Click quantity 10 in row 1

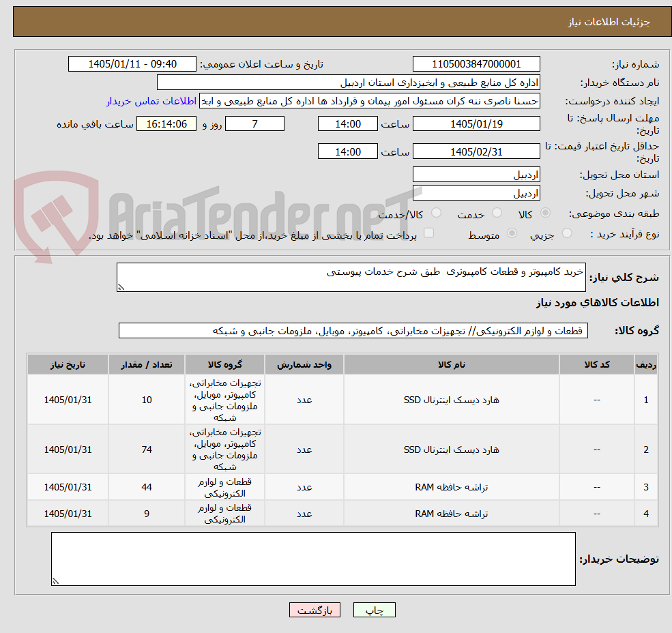pyautogui.click(x=147, y=400)
